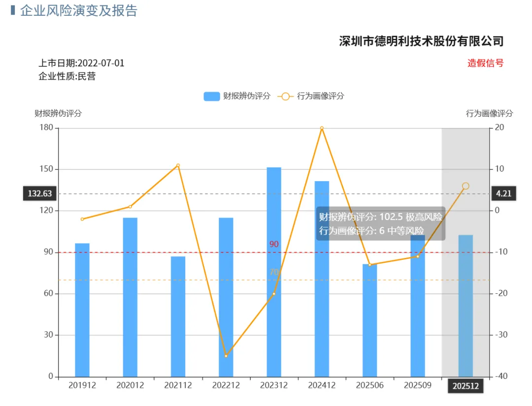This screenshot has height=406, width=532.
Task: Click the left axis title 财报辨伪评分
Action: (x=58, y=113)
